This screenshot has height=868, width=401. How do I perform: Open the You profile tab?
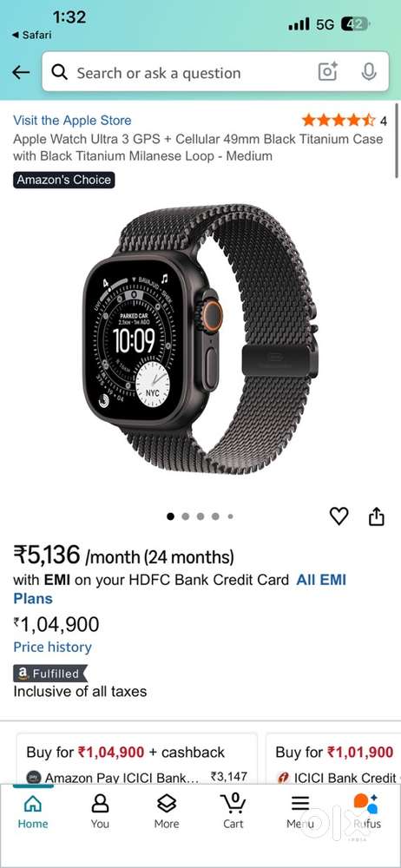tap(100, 811)
